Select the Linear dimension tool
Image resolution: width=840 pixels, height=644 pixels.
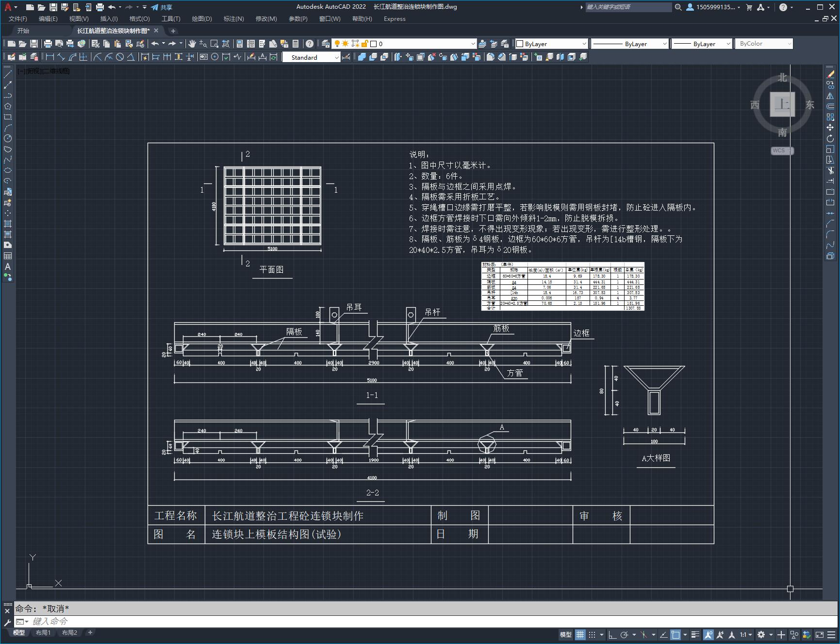click(49, 57)
